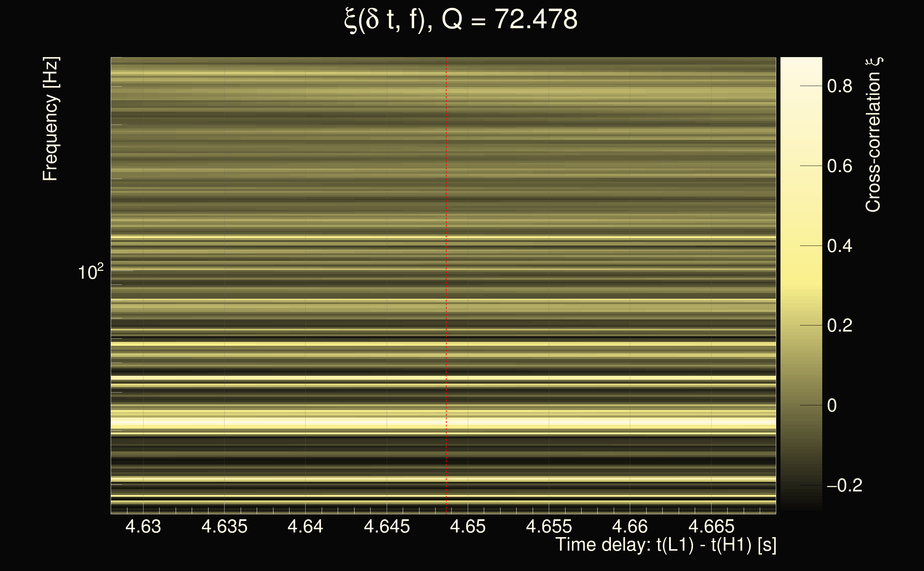Click the 0.8 mark on the colorbar
Image resolution: width=924 pixels, height=571 pixels.
(x=839, y=86)
